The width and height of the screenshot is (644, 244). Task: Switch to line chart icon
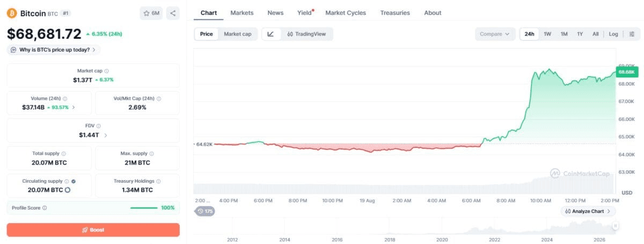coord(270,34)
